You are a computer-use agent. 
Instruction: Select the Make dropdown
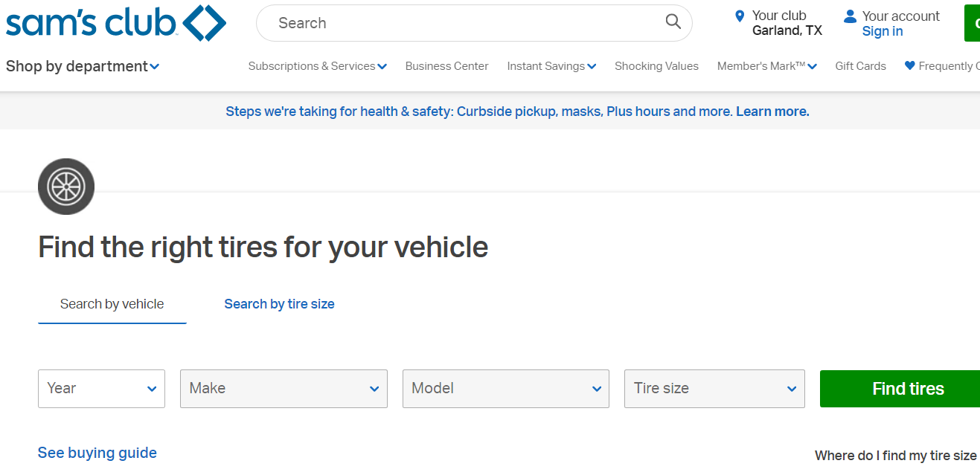click(x=284, y=389)
